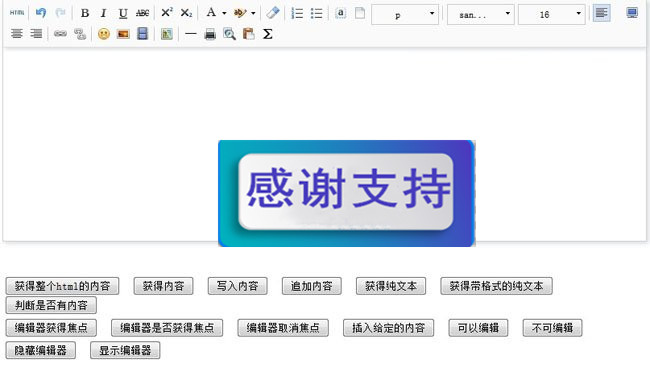Insert a hyperlink
This screenshot has width=650, height=376.
click(x=61, y=34)
